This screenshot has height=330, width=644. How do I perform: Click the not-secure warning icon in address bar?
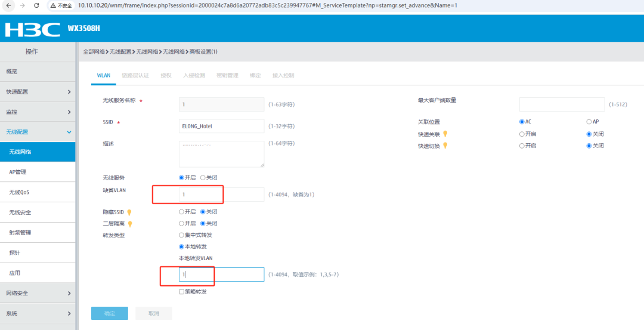click(x=53, y=6)
